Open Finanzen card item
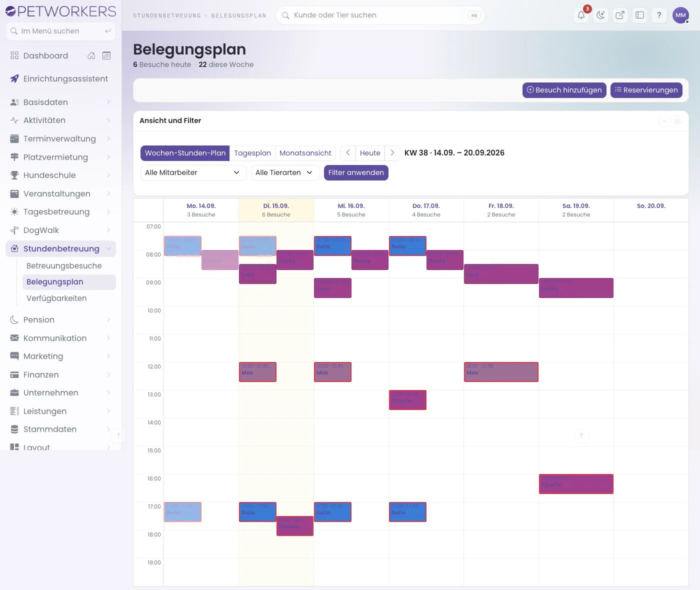 click(x=60, y=374)
